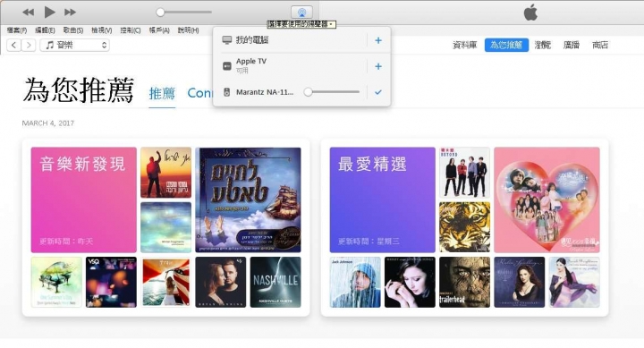Open the 控制(C) menu

131,30
